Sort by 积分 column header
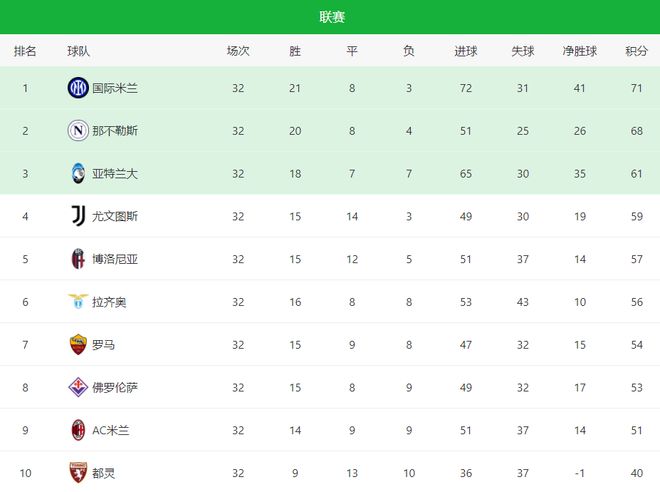The image size is (660, 492). (x=636, y=51)
